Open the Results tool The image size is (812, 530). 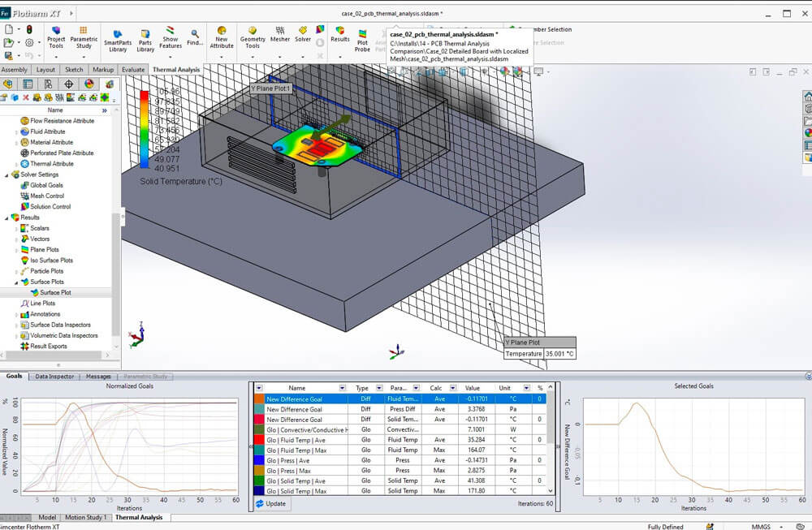(x=339, y=34)
